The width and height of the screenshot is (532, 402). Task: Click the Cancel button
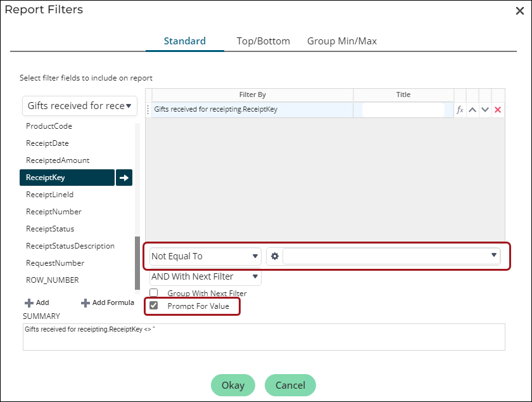pos(290,385)
